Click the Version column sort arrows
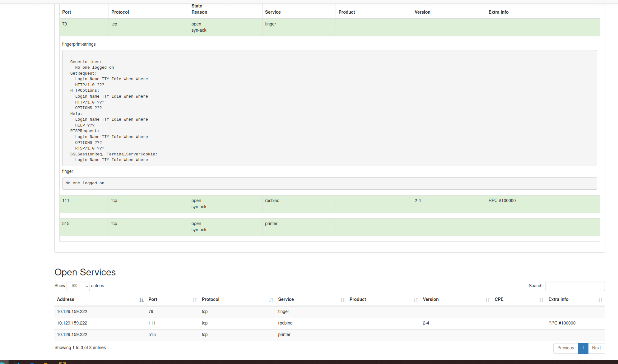Screen dimensions: 618x364 click(x=487, y=300)
